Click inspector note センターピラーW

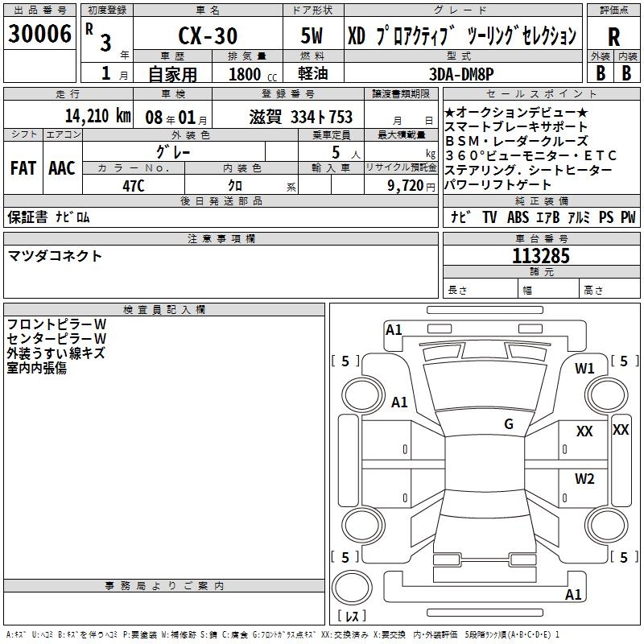tap(56, 339)
